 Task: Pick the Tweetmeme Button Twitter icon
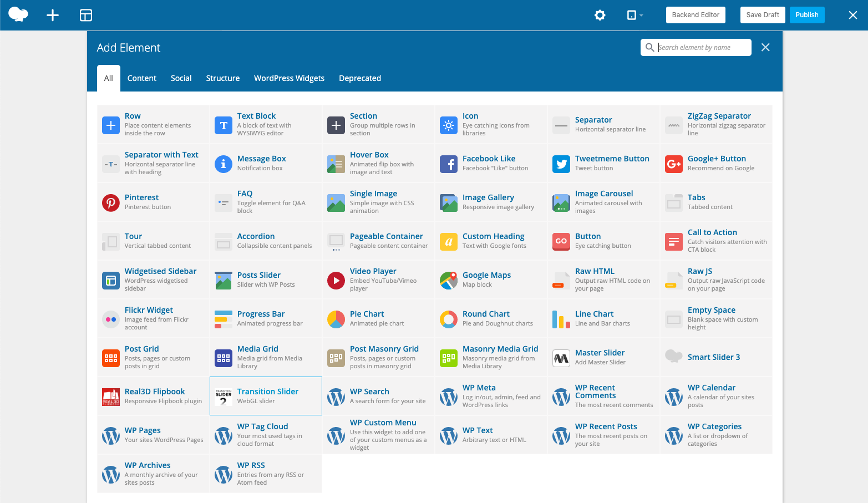(561, 164)
